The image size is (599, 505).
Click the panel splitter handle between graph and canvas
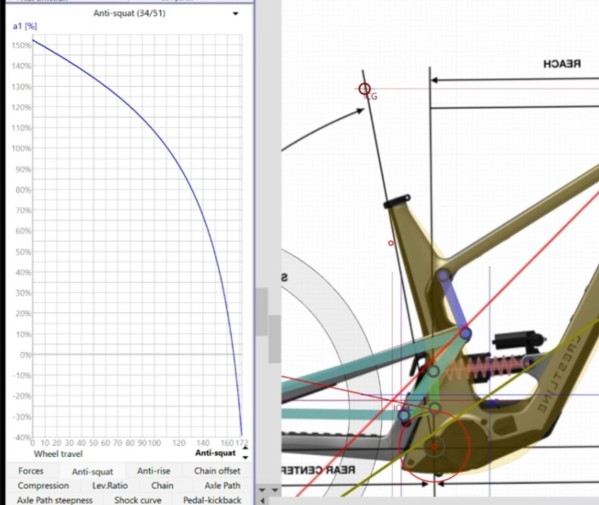tap(262, 311)
